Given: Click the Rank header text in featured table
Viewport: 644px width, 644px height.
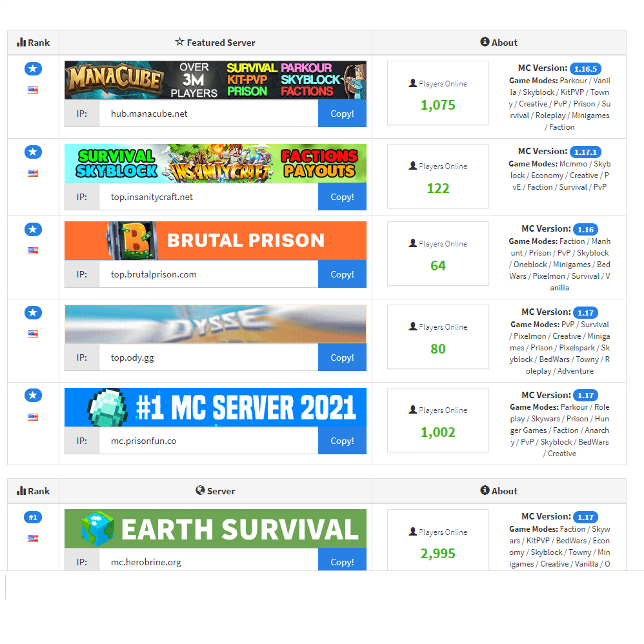Looking at the screenshot, I should click(39, 43).
